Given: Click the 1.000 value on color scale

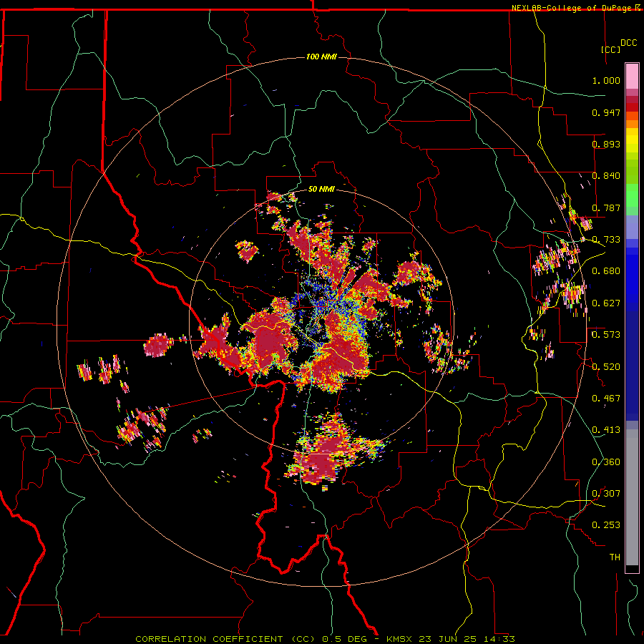Looking at the screenshot, I should tap(606, 80).
